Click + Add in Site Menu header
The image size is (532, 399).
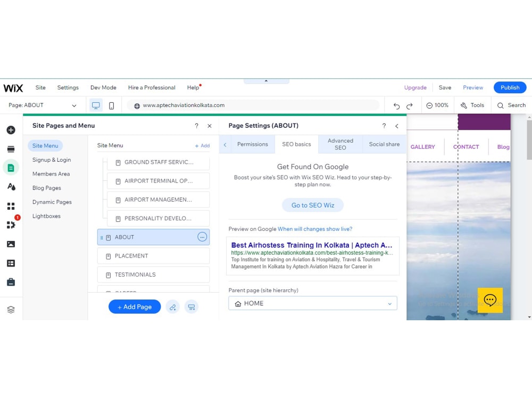coord(202,146)
